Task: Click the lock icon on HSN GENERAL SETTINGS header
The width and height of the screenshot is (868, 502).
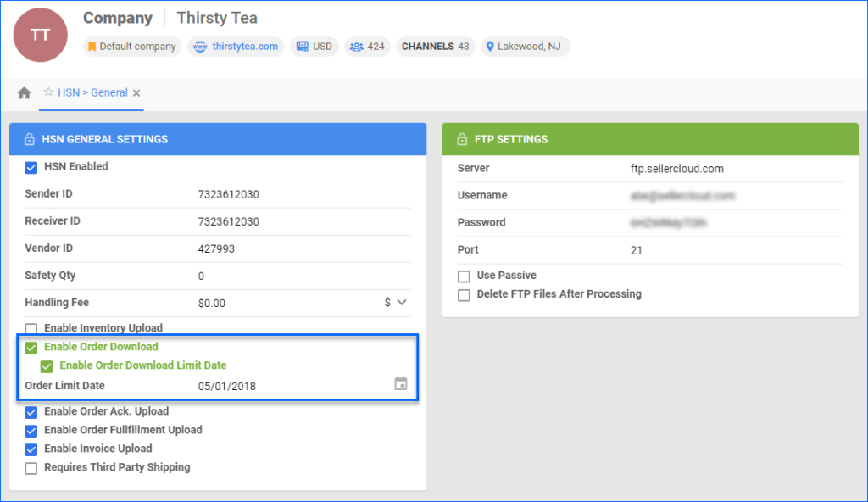Action: click(27, 139)
